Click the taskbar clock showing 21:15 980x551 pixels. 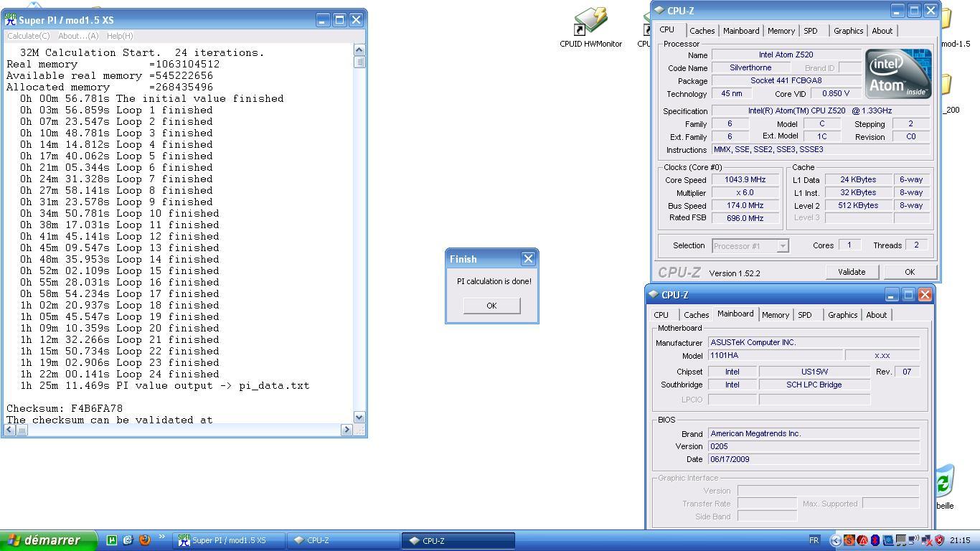point(960,540)
